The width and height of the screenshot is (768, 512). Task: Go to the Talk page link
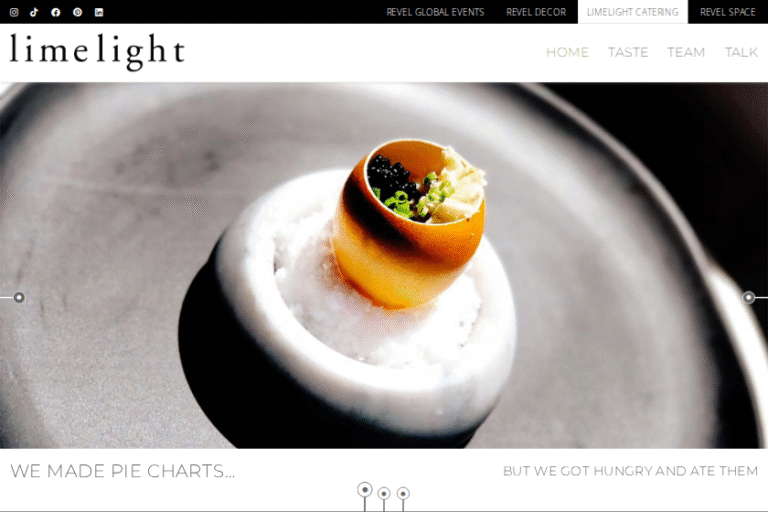[x=741, y=52]
